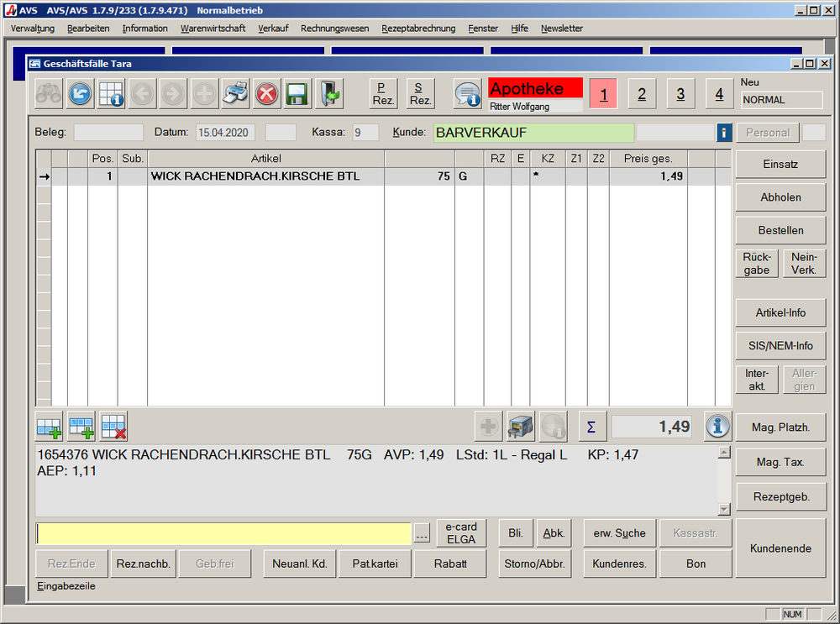Click the printer icon in the toolbar
Viewport: 840px width, 624px height.
[235, 94]
